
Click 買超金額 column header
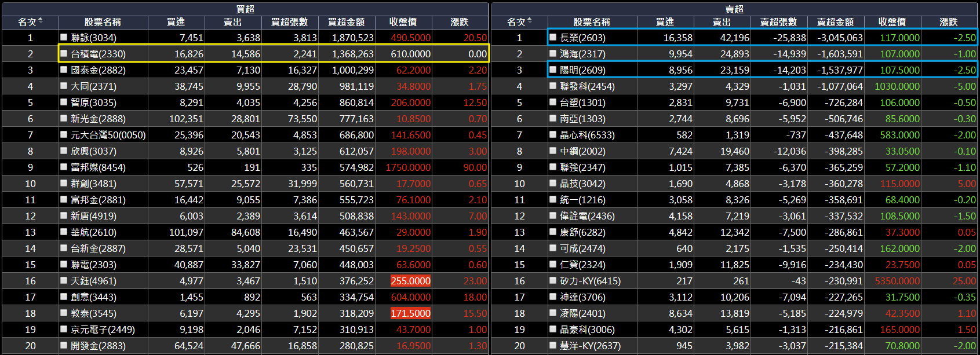tap(346, 22)
